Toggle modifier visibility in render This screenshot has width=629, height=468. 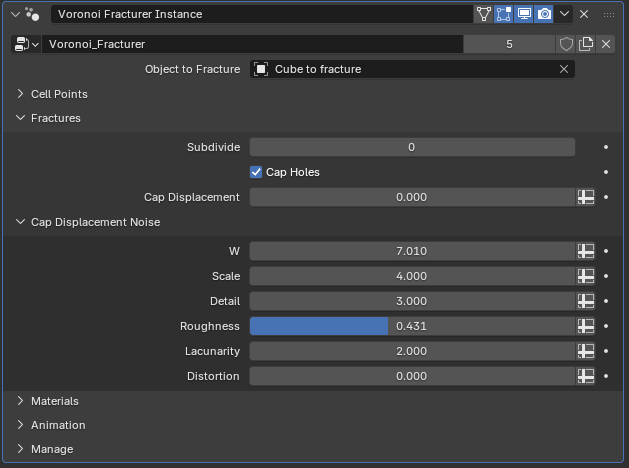point(544,14)
